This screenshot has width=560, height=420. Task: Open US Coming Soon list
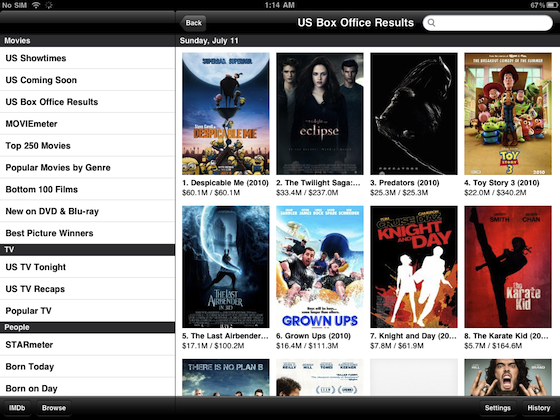[88, 80]
